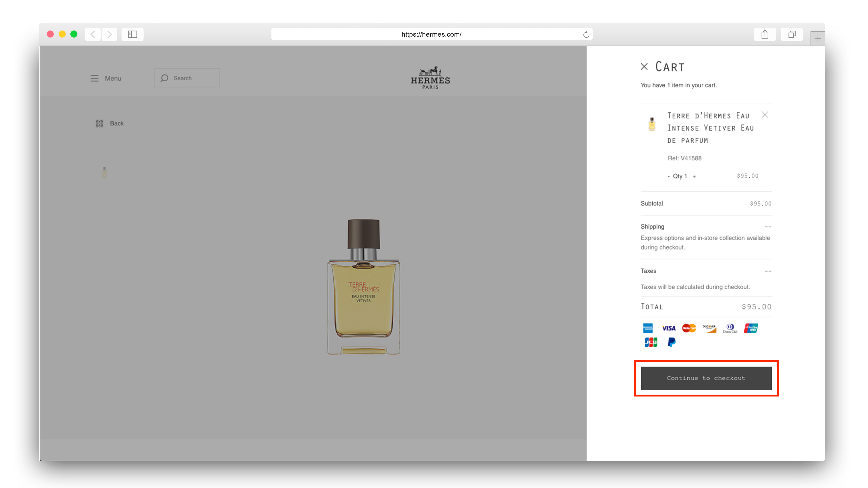This screenshot has height=488, width=868.
Task: Click 'You have 1 item in your cart.'
Action: tap(678, 85)
